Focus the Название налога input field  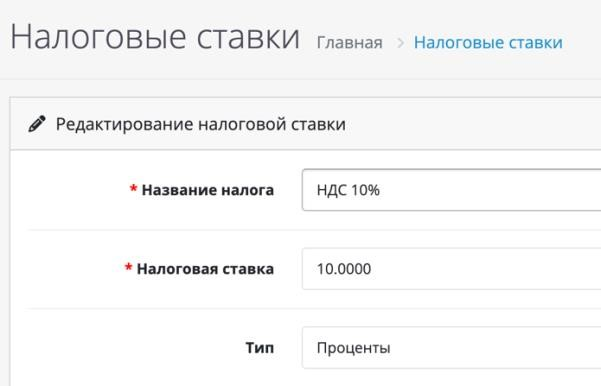[452, 190]
